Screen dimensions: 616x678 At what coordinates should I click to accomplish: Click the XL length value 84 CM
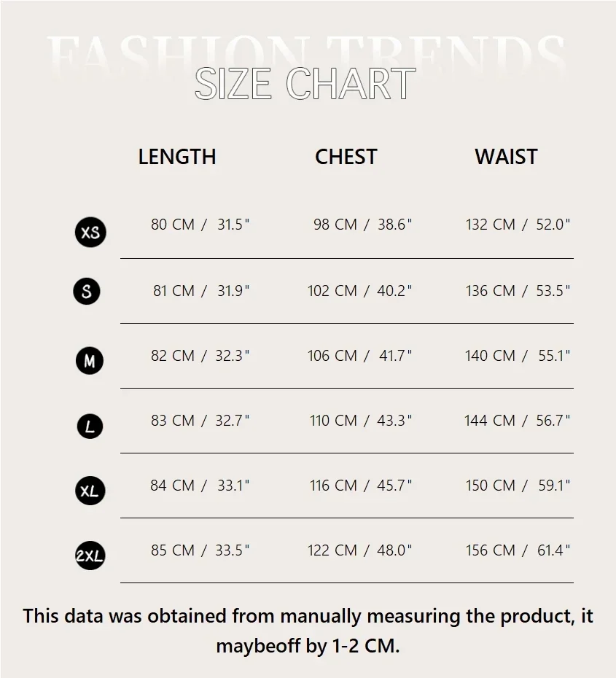click(x=173, y=486)
